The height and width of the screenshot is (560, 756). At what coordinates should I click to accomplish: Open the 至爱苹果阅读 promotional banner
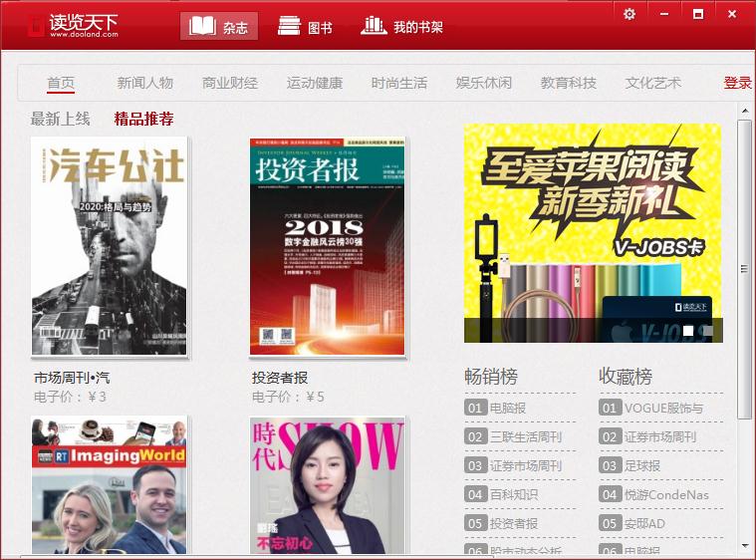[x=593, y=233]
